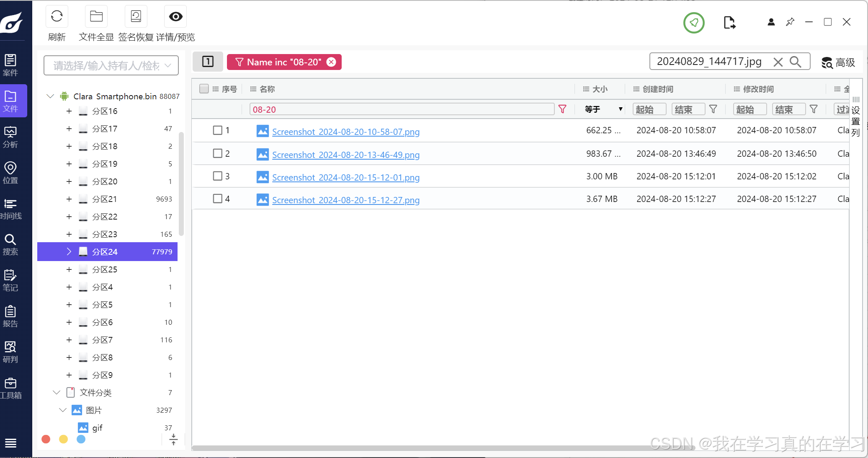868x458 pixels.
Task: Switch to the 分析 analysis tab
Action: point(10,137)
